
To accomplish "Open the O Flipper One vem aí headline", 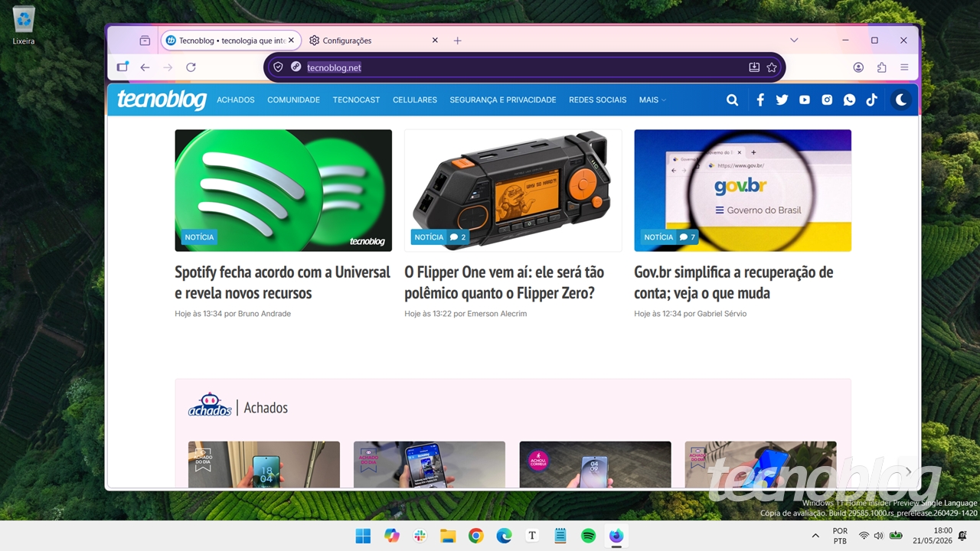I will pyautogui.click(x=504, y=282).
